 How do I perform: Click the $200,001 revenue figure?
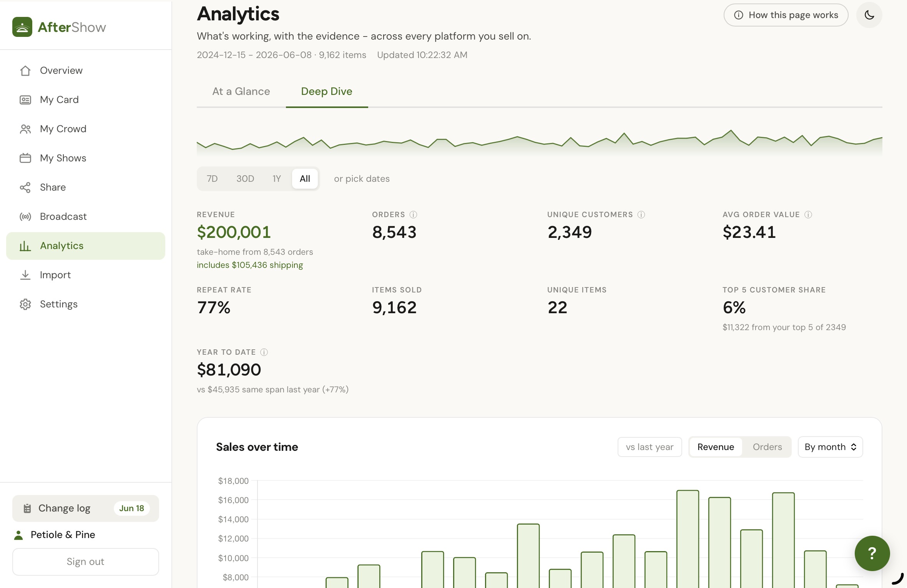tap(234, 232)
